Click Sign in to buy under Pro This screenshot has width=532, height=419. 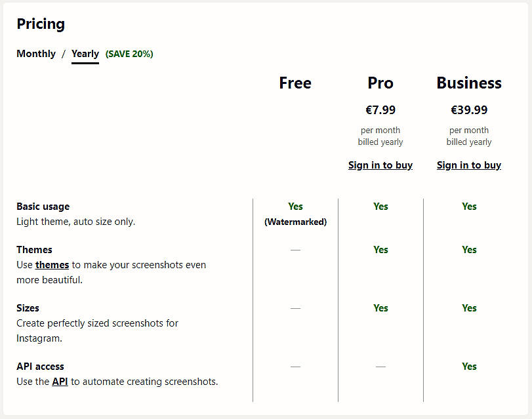pyautogui.click(x=380, y=165)
